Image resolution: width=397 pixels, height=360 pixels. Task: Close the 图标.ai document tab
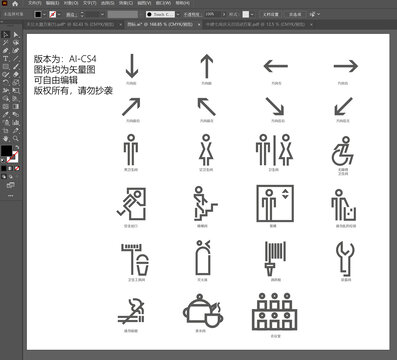[x=199, y=24]
